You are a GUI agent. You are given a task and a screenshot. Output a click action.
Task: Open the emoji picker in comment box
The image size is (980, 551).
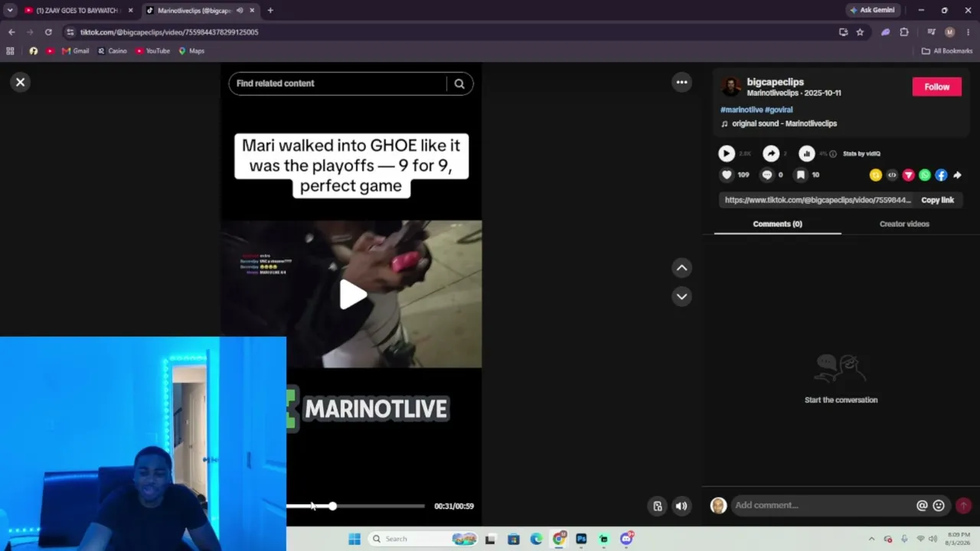point(939,505)
